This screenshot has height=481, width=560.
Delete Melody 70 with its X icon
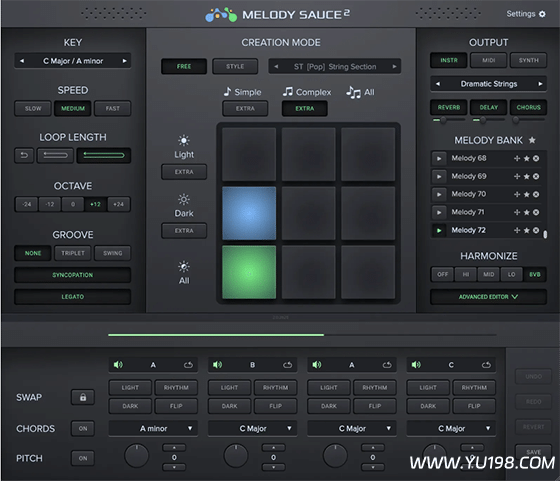(x=536, y=194)
